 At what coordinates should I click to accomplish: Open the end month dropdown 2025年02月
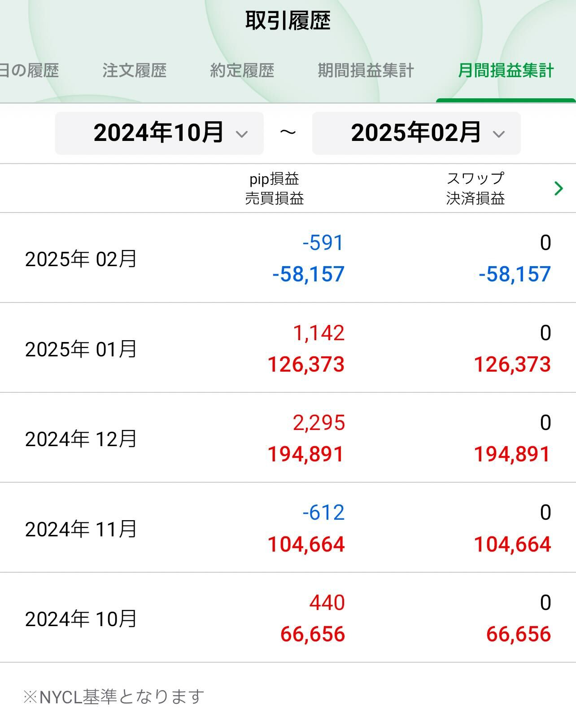pos(416,133)
